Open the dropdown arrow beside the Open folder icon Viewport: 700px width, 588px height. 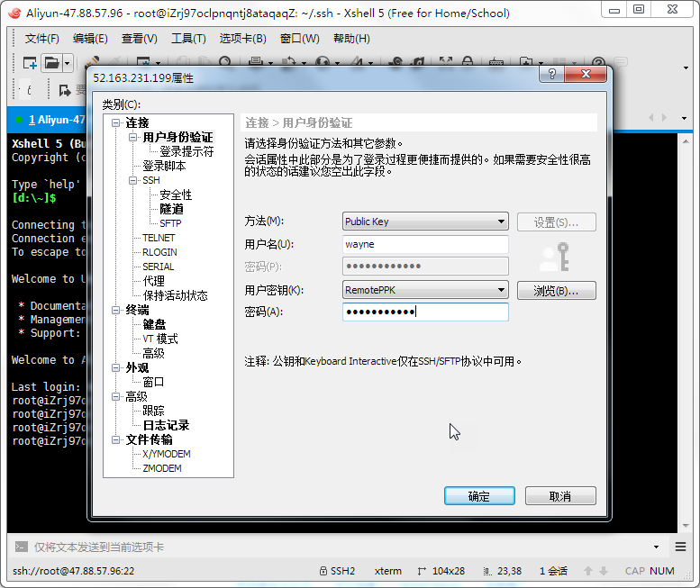coord(67,63)
